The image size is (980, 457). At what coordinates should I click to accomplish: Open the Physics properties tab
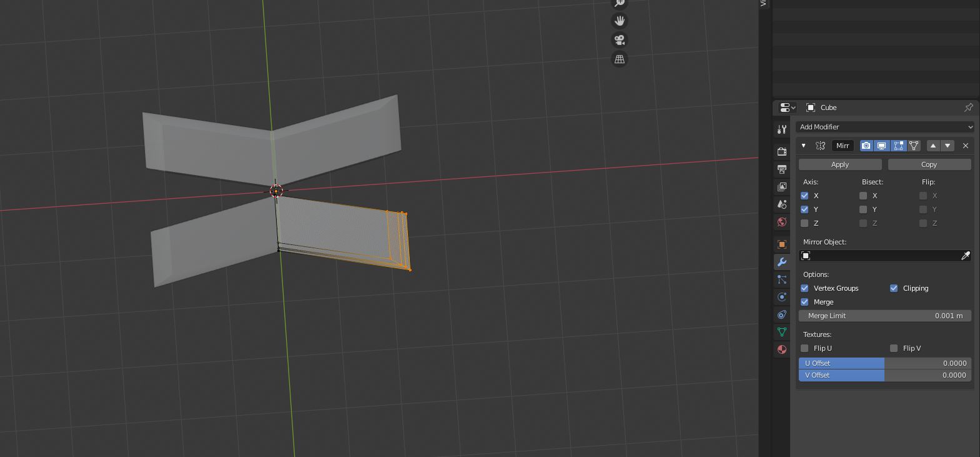pos(782,297)
